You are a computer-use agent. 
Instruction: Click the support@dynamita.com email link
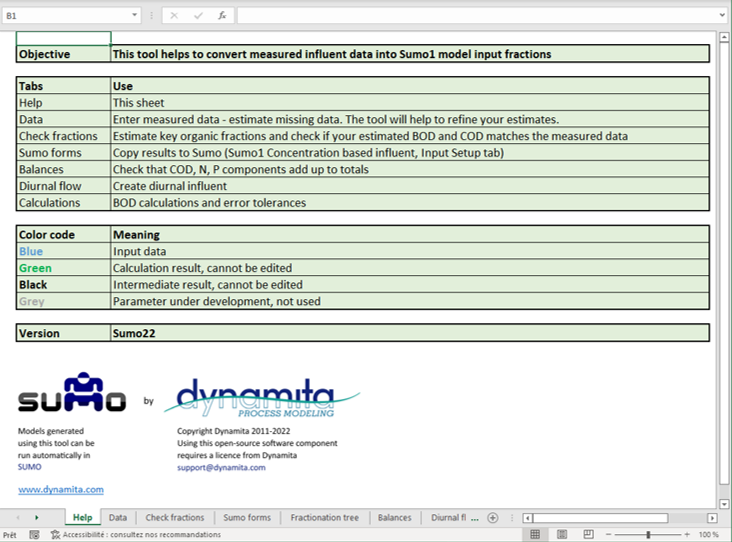pyautogui.click(x=221, y=467)
